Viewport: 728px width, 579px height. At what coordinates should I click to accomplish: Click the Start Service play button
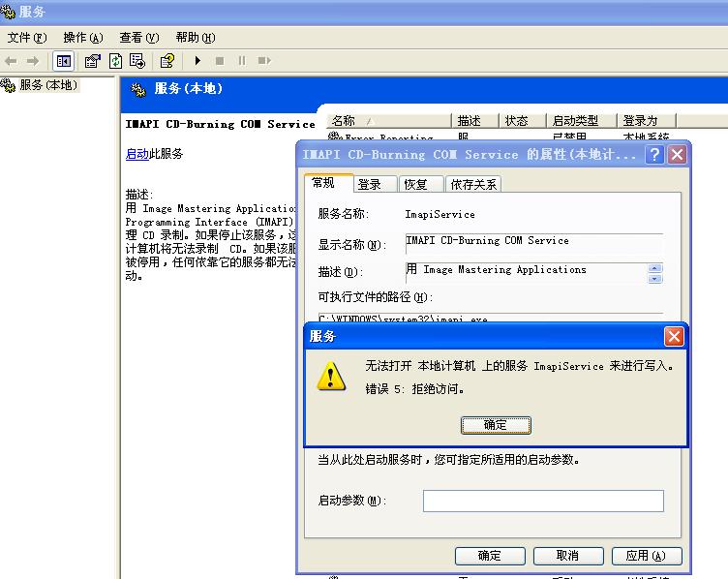(x=197, y=61)
